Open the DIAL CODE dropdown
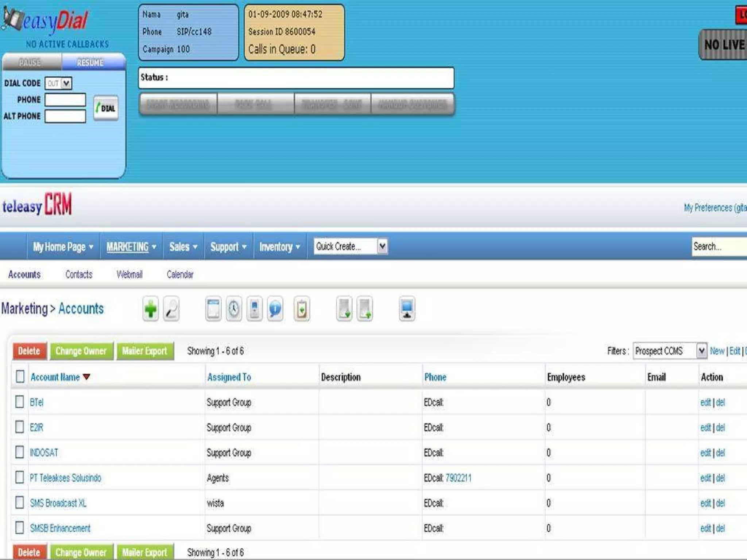 point(58,83)
